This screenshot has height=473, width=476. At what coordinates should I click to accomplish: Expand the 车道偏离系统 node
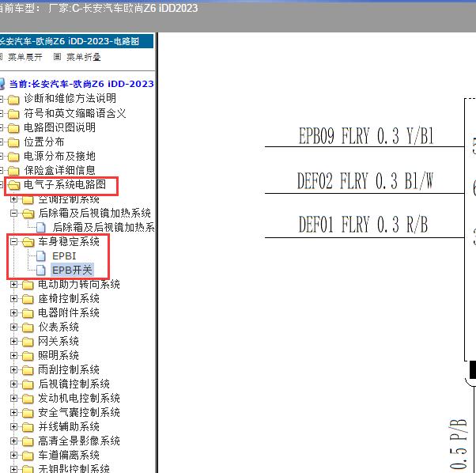(x=13, y=455)
